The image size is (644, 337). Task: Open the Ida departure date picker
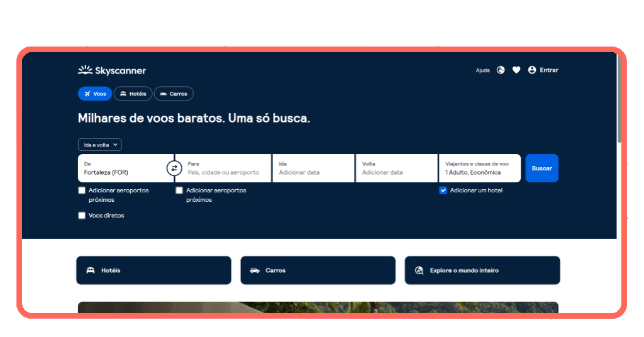313,168
